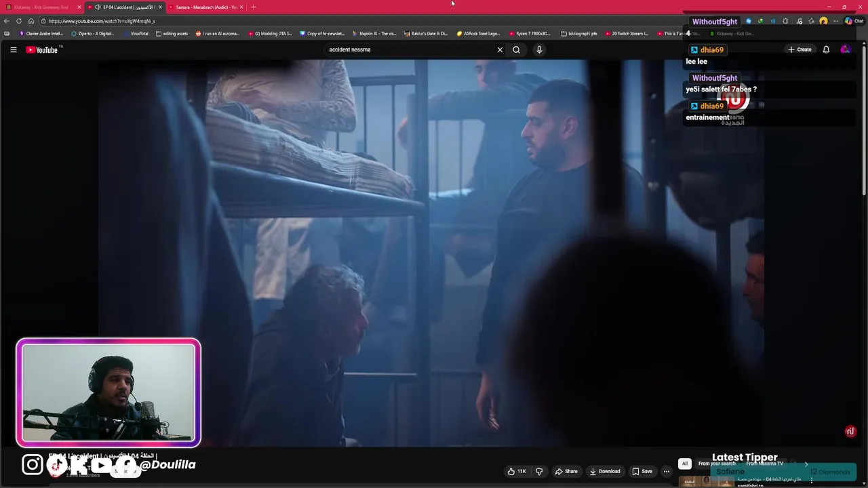Image resolution: width=868 pixels, height=488 pixels.
Task: Open Baldur's Gate 3 bookmark
Action: (426, 33)
